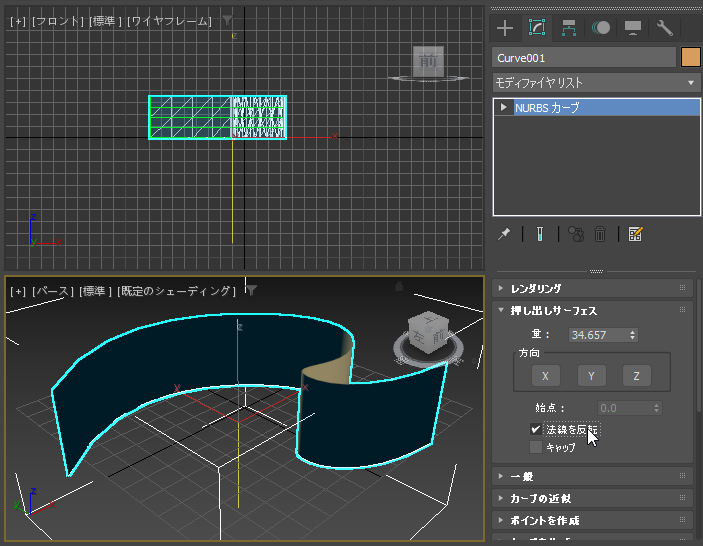Click the [+] menu in front viewport
This screenshot has height=546, width=703.
click(x=18, y=21)
